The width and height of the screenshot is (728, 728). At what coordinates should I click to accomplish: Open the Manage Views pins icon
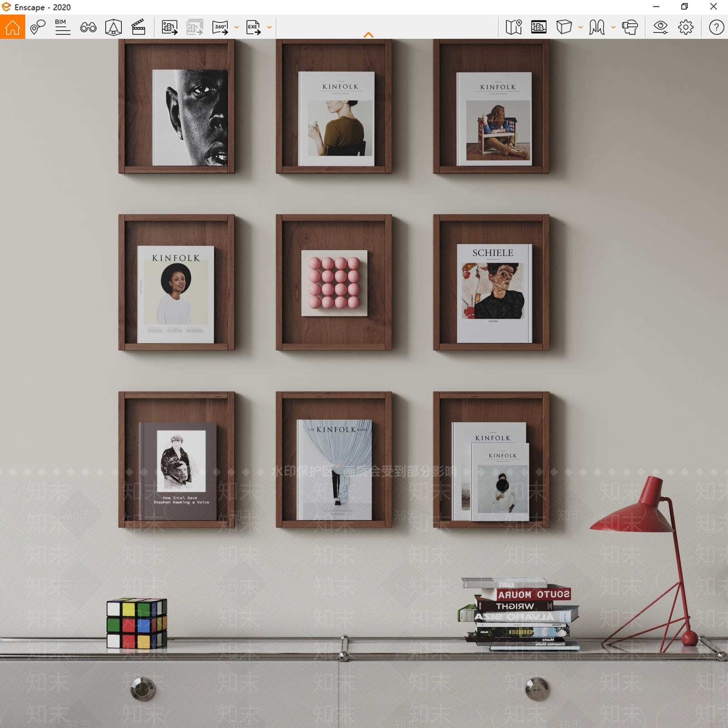[x=38, y=27]
